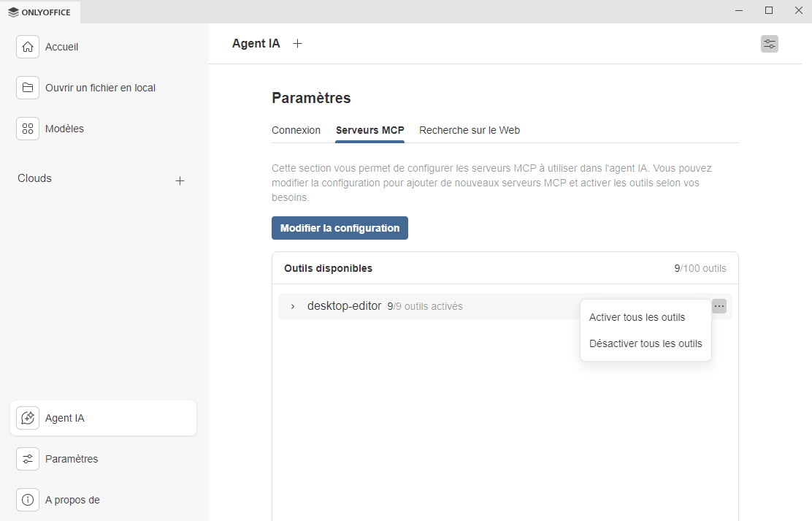Switch to the Recherche sur le Web tab
Viewport: 812px width, 521px height.
click(x=469, y=130)
